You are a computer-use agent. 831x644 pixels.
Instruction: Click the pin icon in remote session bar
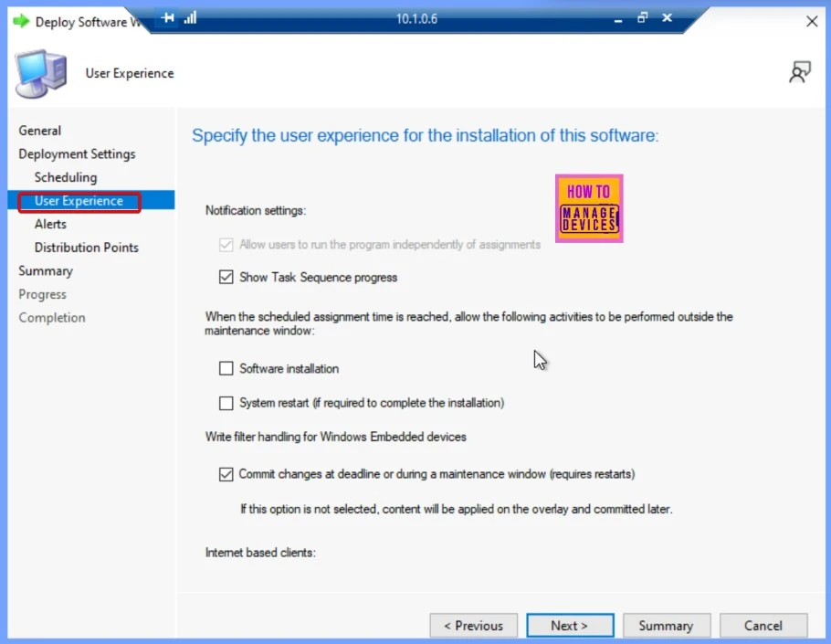coord(167,18)
